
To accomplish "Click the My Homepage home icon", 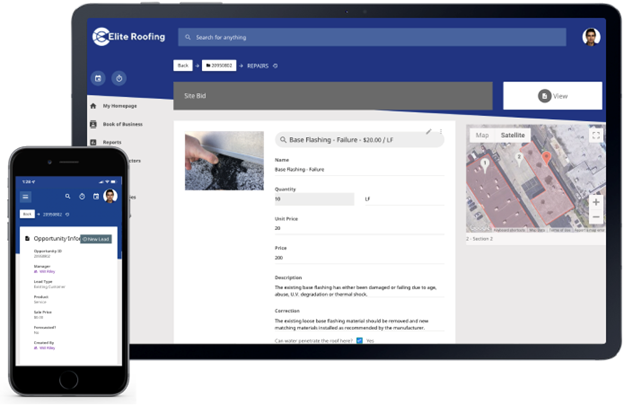I will pyautogui.click(x=93, y=106).
